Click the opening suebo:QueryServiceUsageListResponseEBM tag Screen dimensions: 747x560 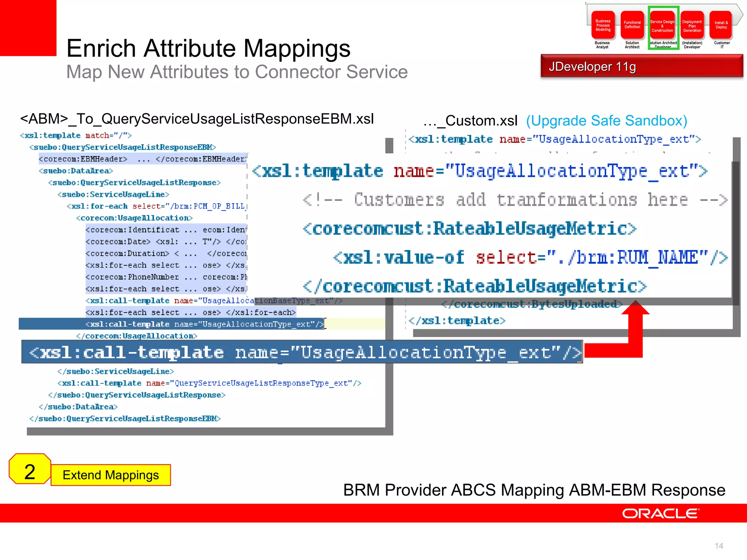click(123, 147)
